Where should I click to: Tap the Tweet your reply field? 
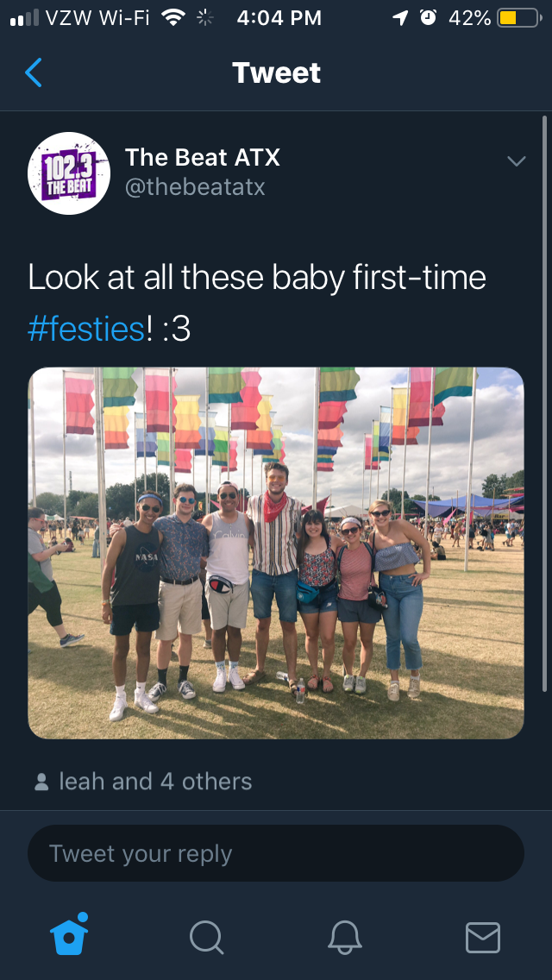(x=276, y=853)
